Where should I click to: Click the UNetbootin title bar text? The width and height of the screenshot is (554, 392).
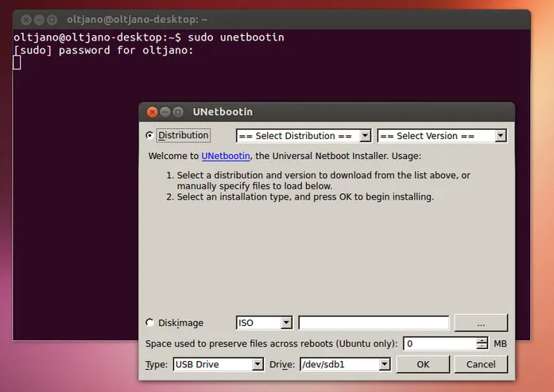[223, 111]
